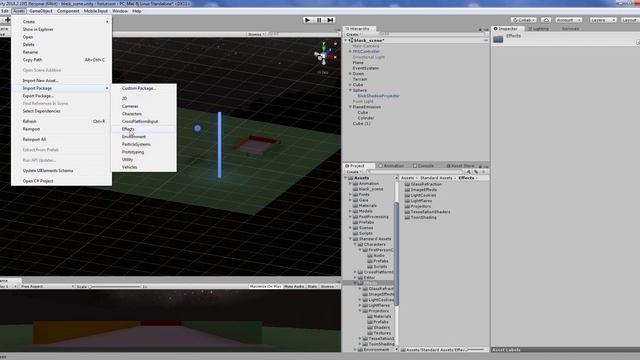Open Gizmos dropdown in Game view
Image resolution: width=640 pixels, height=360 pixels.
coord(329,287)
